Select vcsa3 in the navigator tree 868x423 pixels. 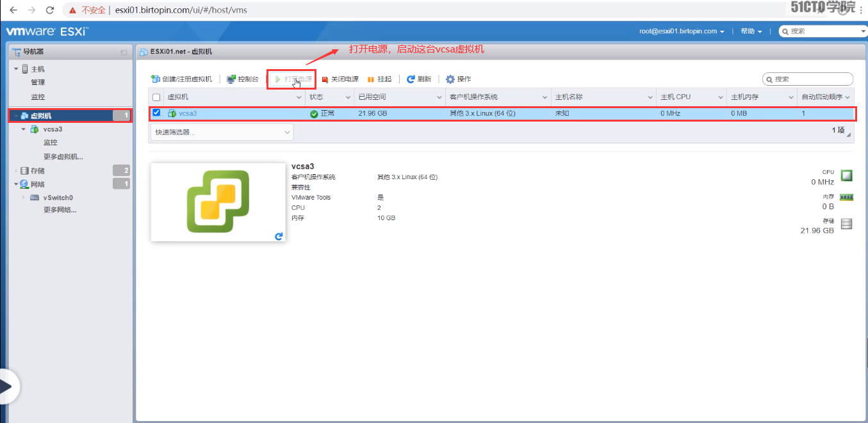pyautogui.click(x=53, y=129)
